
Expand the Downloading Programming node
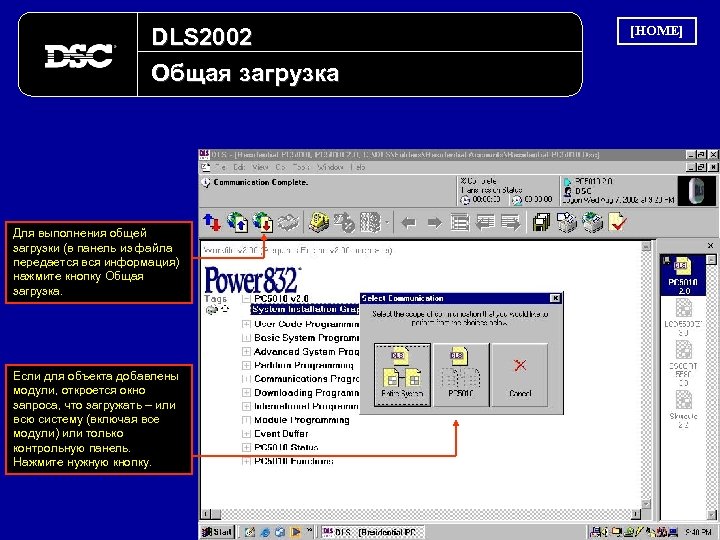click(246, 393)
